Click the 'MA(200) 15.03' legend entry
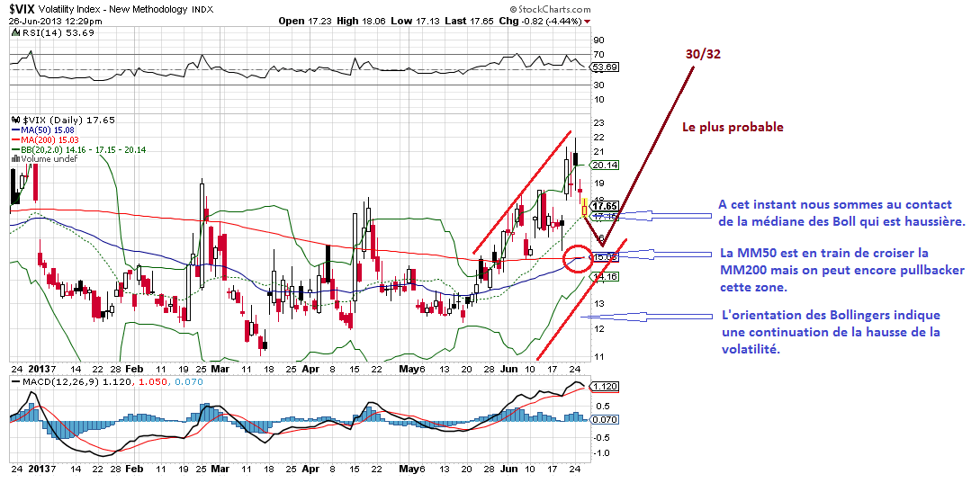This screenshot has height=483, width=980. tap(48, 140)
